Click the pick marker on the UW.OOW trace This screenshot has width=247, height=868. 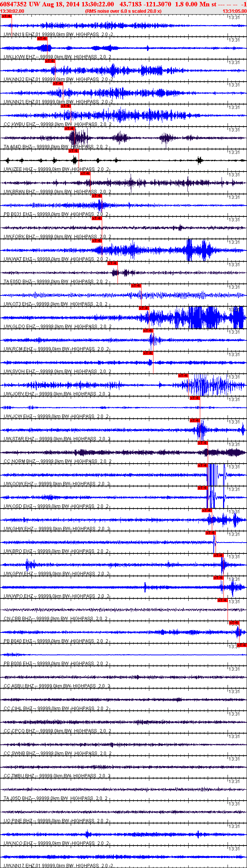pos(202,465)
